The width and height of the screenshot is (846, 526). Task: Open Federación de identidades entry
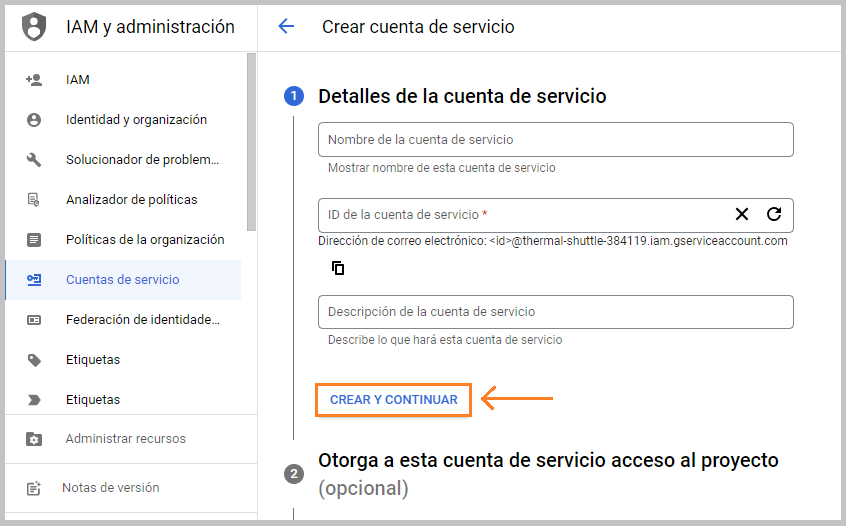tap(123, 319)
